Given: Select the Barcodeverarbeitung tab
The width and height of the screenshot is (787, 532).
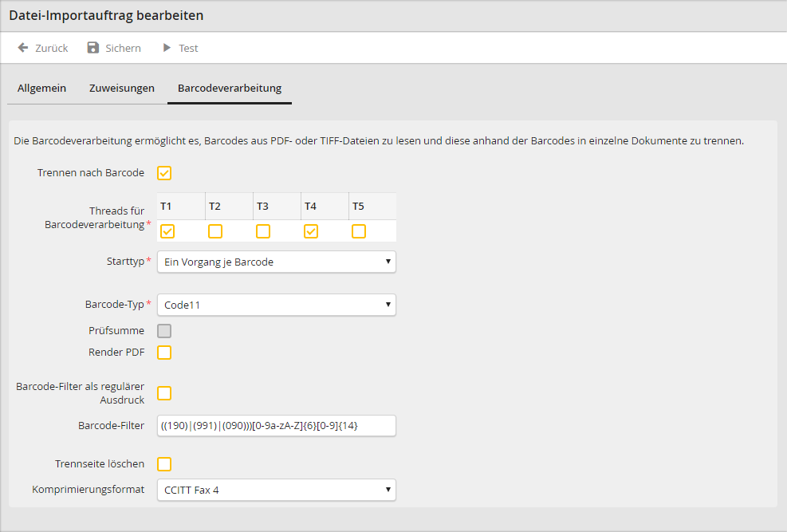Looking at the screenshot, I should (x=229, y=88).
